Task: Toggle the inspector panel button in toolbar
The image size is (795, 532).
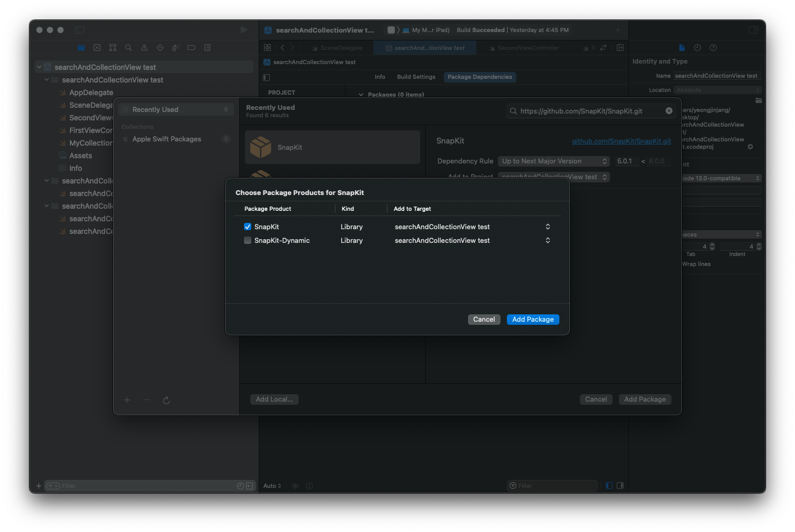Action: (753, 30)
